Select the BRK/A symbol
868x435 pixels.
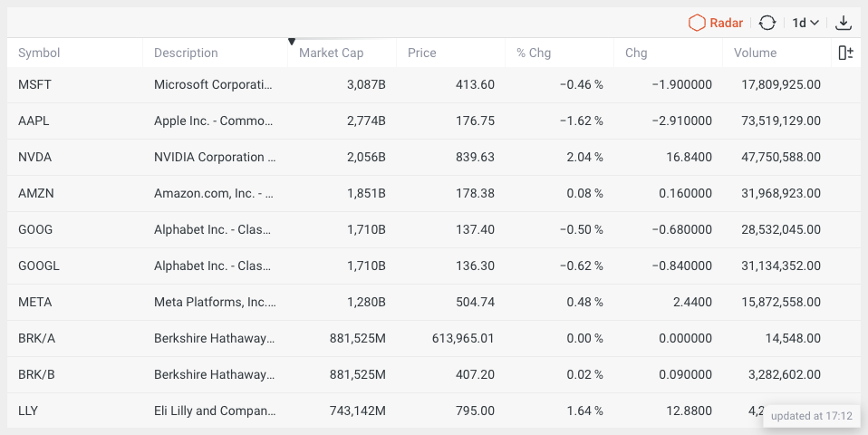pos(36,338)
